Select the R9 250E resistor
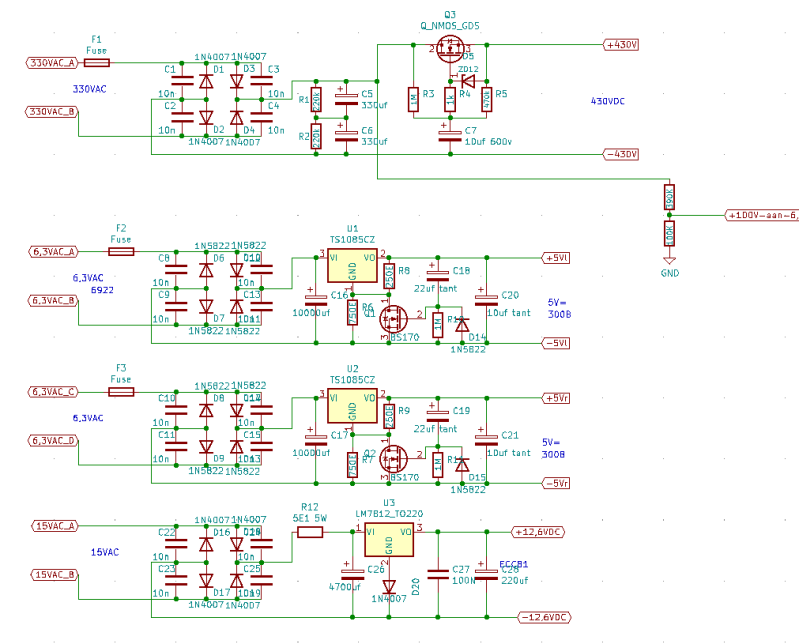This screenshot has height=644, width=799. click(x=389, y=417)
